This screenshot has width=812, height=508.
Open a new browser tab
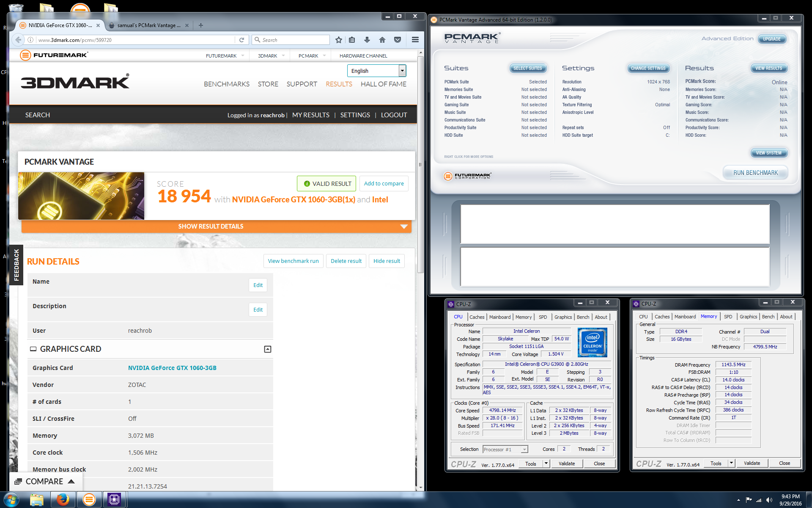tap(201, 25)
